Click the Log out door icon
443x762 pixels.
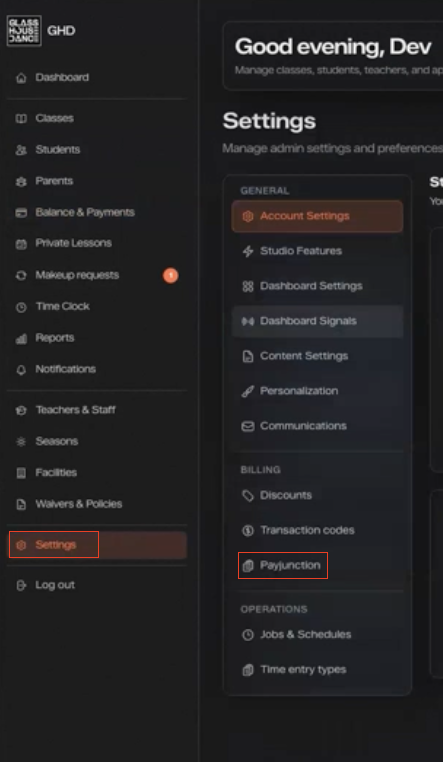coord(21,585)
